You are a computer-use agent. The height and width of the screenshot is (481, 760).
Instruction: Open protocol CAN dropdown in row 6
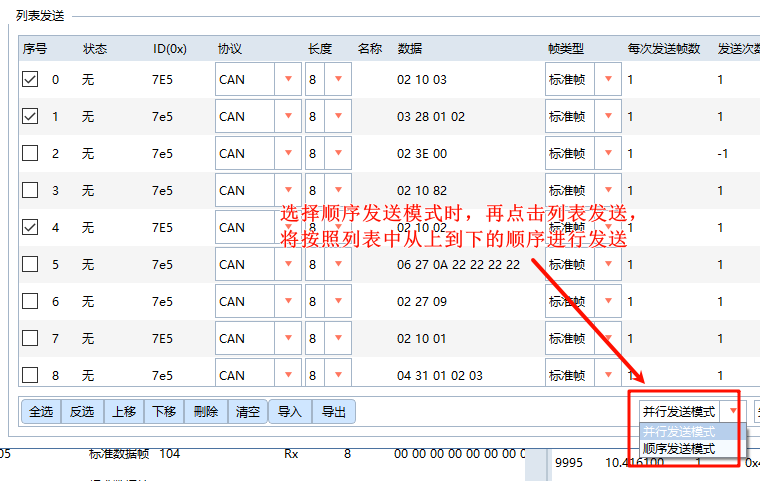click(x=288, y=301)
